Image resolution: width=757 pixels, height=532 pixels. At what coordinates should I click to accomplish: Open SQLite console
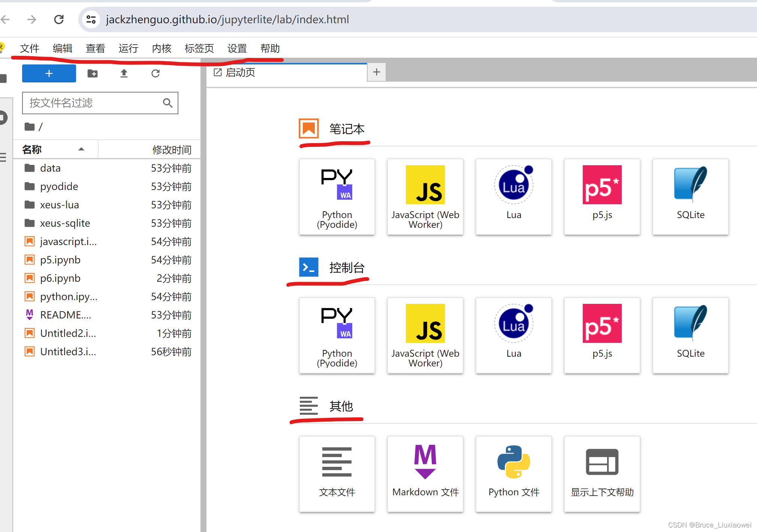691,336
